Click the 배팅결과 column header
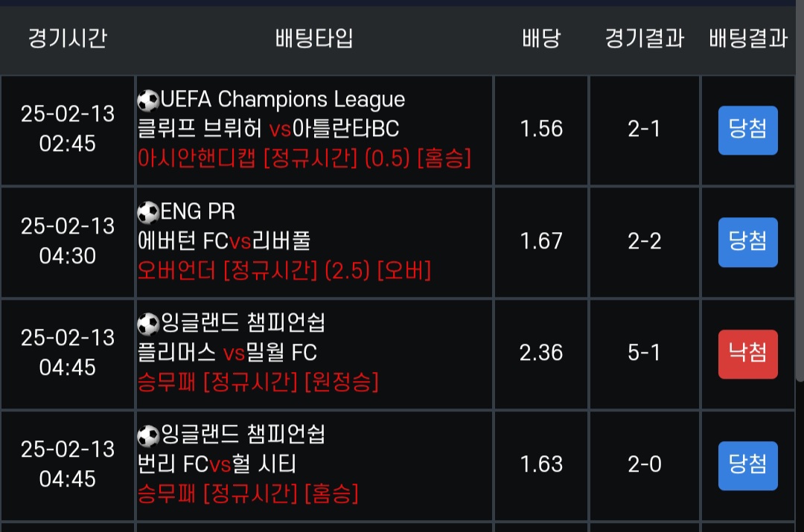804x532 pixels. (747, 39)
